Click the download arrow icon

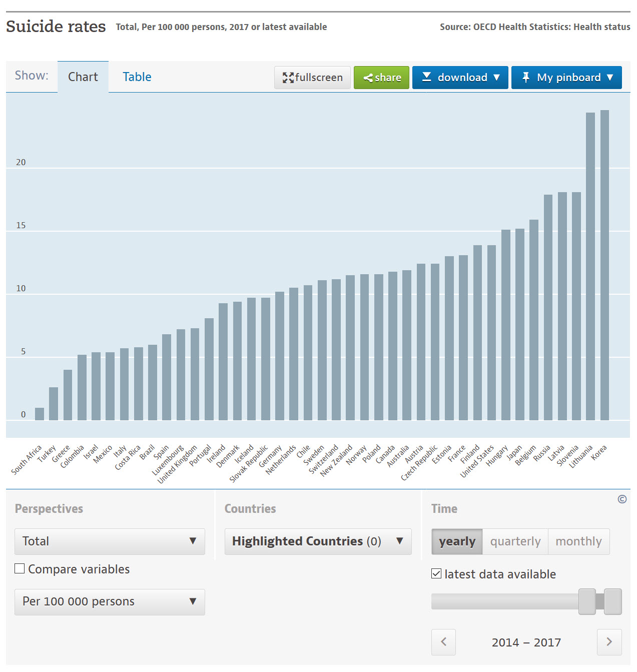pyautogui.click(x=426, y=77)
